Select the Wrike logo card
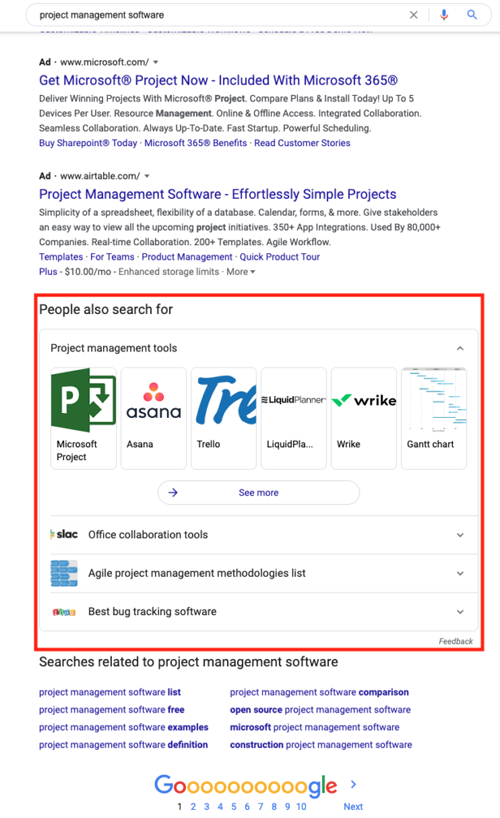The image size is (500, 818). pos(364,418)
